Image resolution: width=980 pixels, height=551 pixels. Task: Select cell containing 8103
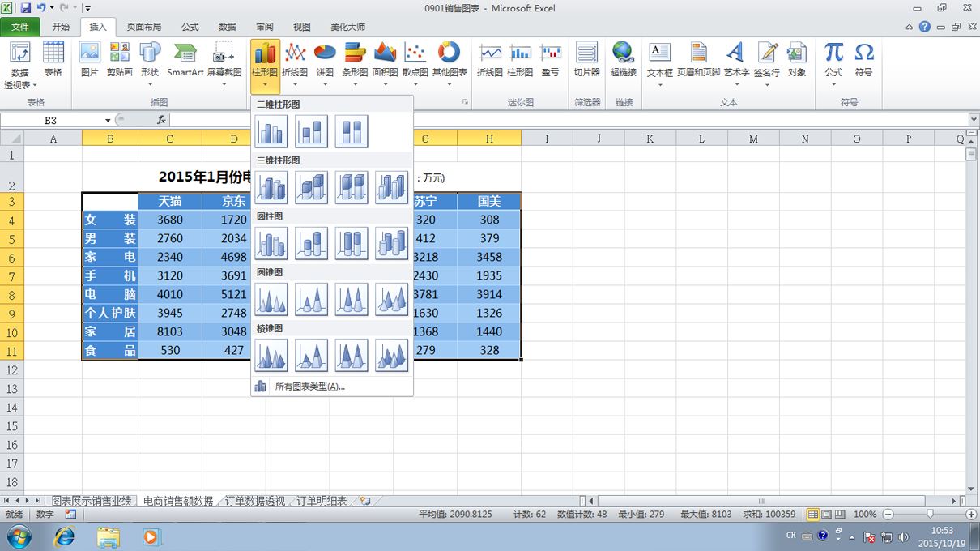pos(170,331)
